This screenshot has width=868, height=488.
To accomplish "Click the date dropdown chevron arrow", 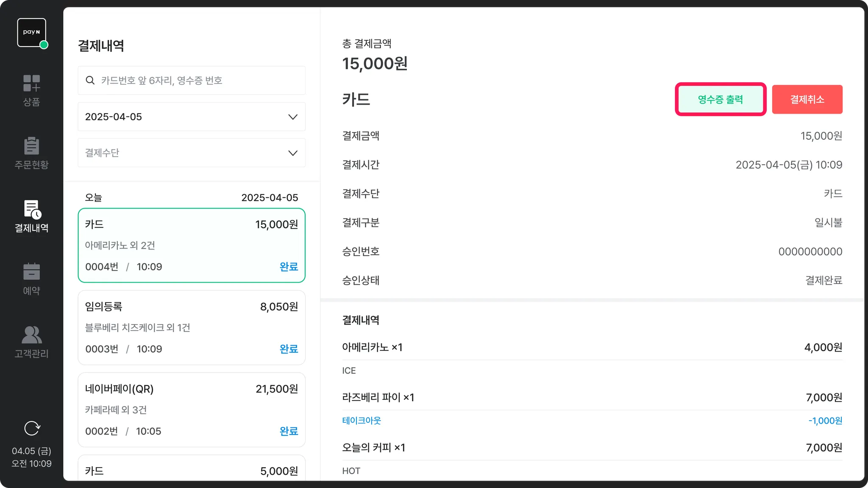I will coord(292,117).
